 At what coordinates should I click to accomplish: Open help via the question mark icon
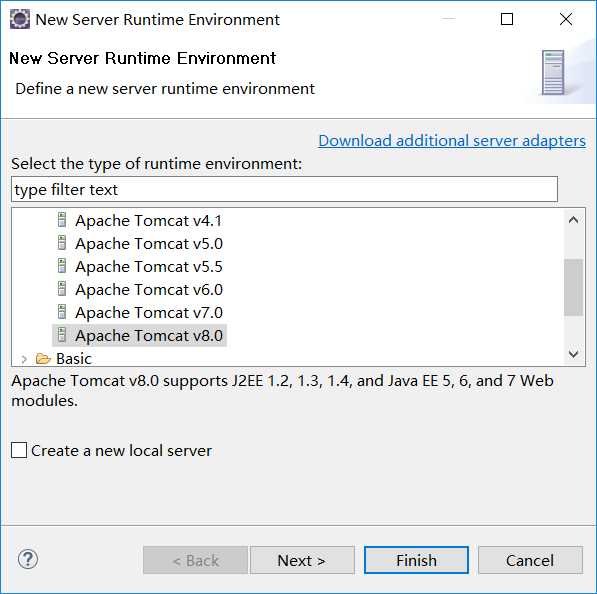click(x=28, y=559)
